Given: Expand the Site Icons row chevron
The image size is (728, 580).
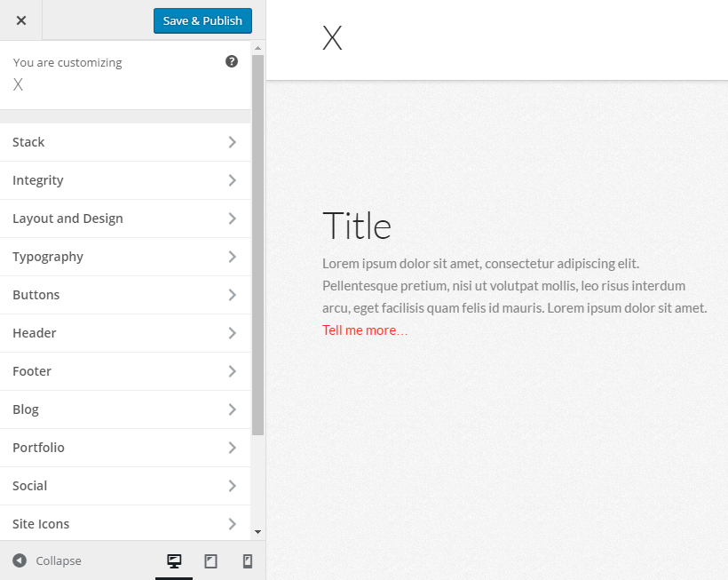Looking at the screenshot, I should tap(233, 524).
